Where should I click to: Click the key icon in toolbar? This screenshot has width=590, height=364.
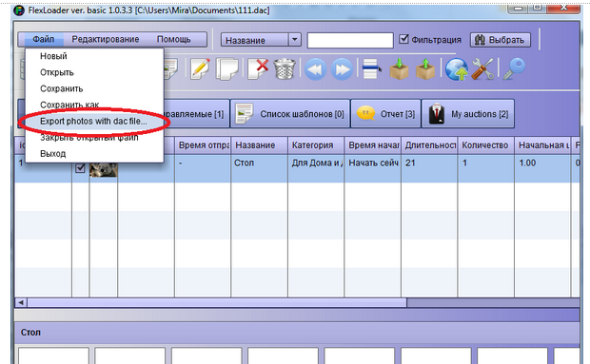tap(514, 69)
